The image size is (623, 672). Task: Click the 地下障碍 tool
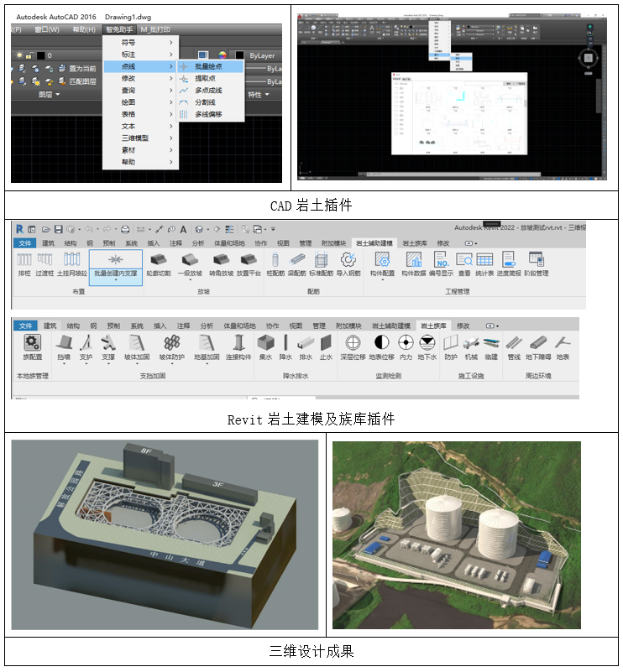[538, 347]
